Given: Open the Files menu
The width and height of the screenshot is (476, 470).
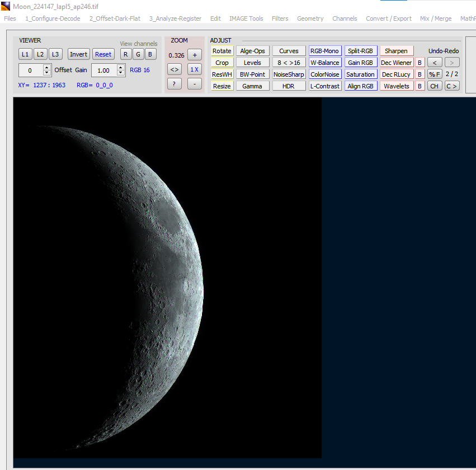Looking at the screenshot, I should (x=10, y=18).
